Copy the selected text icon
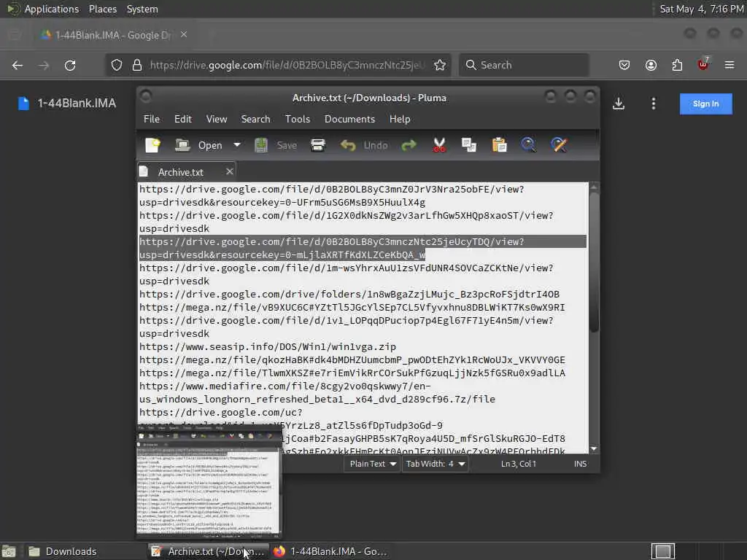Screen dimensions: 747x560 [x=469, y=145]
